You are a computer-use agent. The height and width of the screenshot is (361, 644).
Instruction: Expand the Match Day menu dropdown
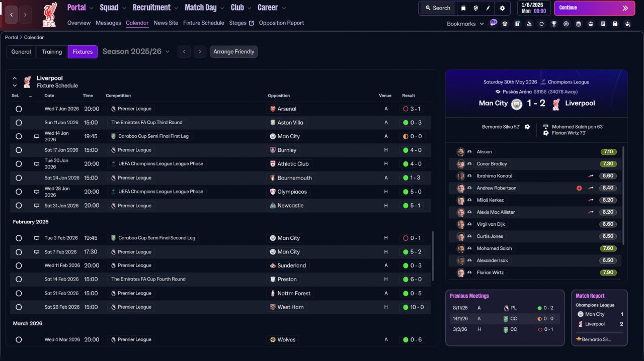point(221,8)
